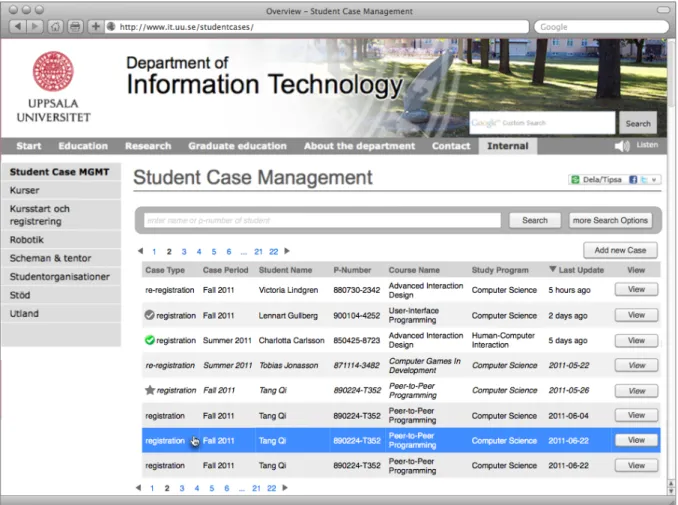Viewport: 678px width, 505px height.
Task: Click the Listen text link
Action: [647, 145]
